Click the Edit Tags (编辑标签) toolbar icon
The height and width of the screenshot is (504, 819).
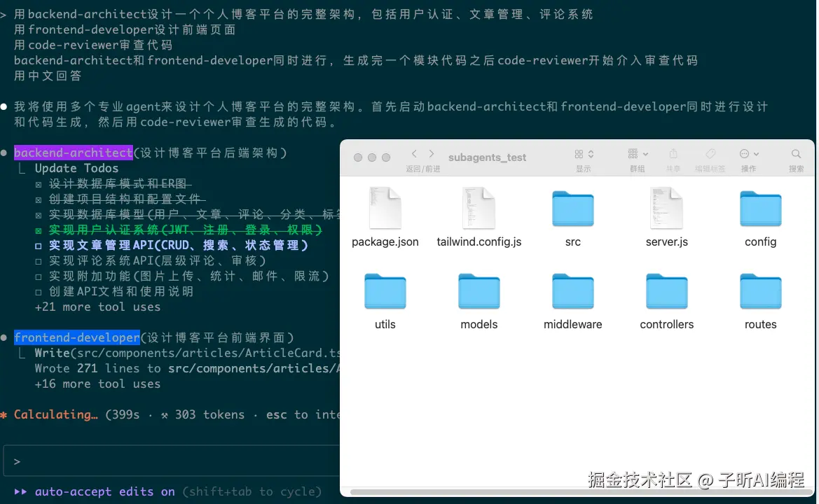[x=710, y=153]
